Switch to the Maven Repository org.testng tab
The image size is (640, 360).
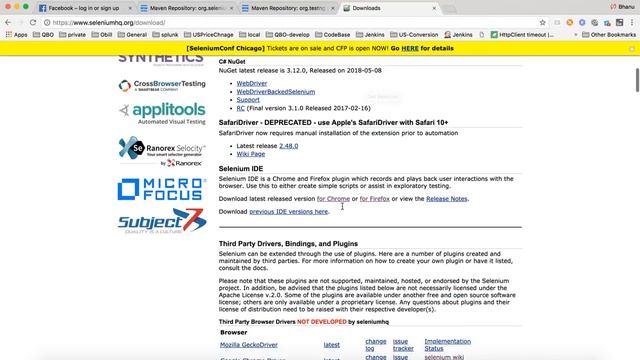pyautogui.click(x=288, y=8)
